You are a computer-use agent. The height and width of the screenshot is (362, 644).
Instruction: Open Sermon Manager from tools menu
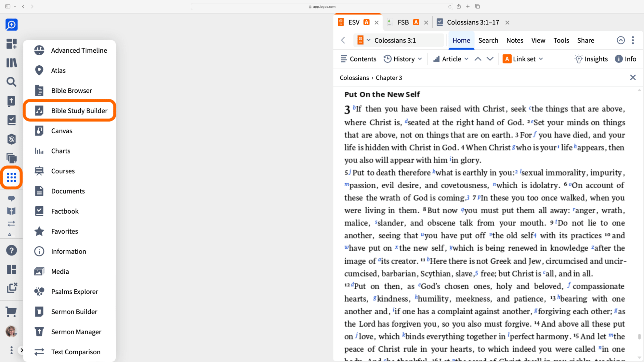pyautogui.click(x=70, y=332)
